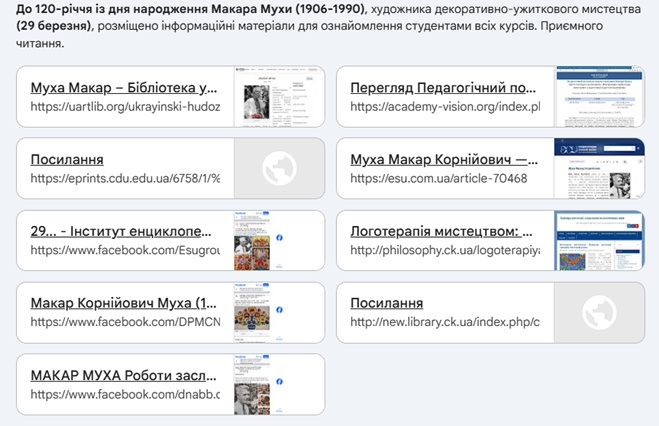Open the 'Муха Макар – Бібліотека у...' link
Viewport: 659px width, 426px height.
pos(125,88)
